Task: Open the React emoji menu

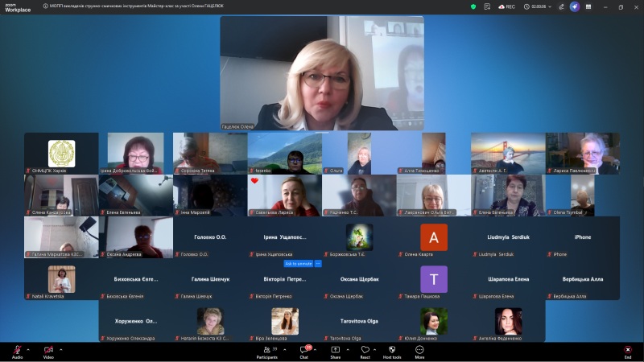Action: (365, 351)
